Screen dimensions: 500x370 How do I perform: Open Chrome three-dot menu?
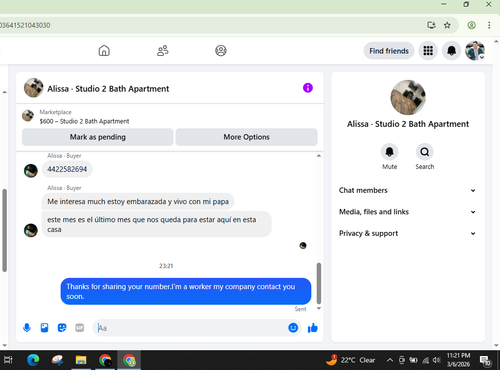point(489,25)
